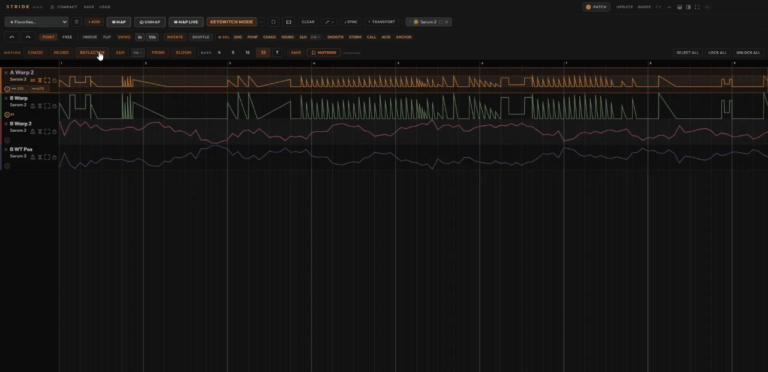Select 4 bars length
Screen dimensions: 768x372
point(219,52)
